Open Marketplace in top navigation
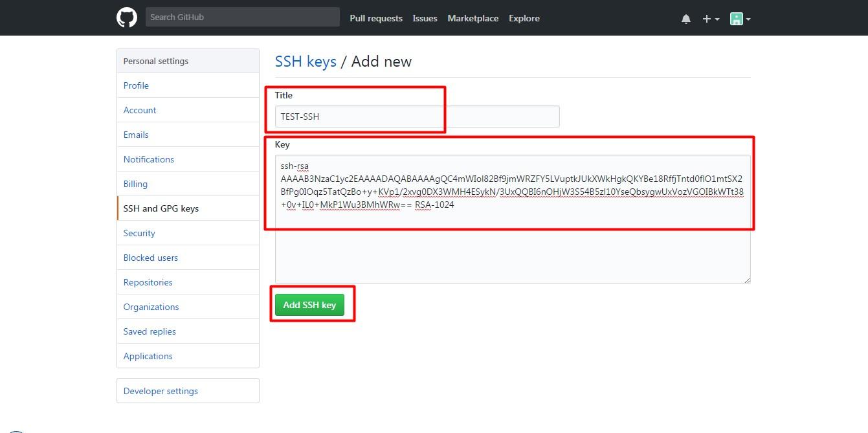 point(473,18)
